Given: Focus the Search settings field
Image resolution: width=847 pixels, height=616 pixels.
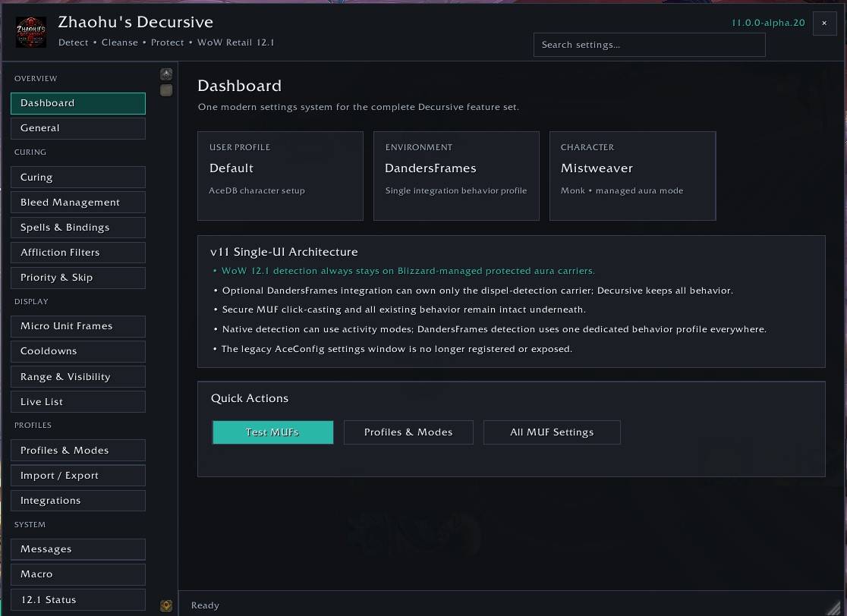Looking at the screenshot, I should coord(650,45).
